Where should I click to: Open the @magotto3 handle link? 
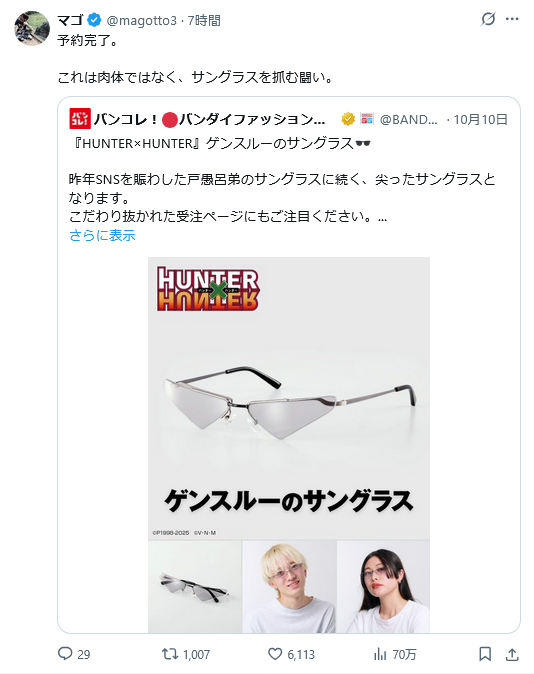[141, 20]
